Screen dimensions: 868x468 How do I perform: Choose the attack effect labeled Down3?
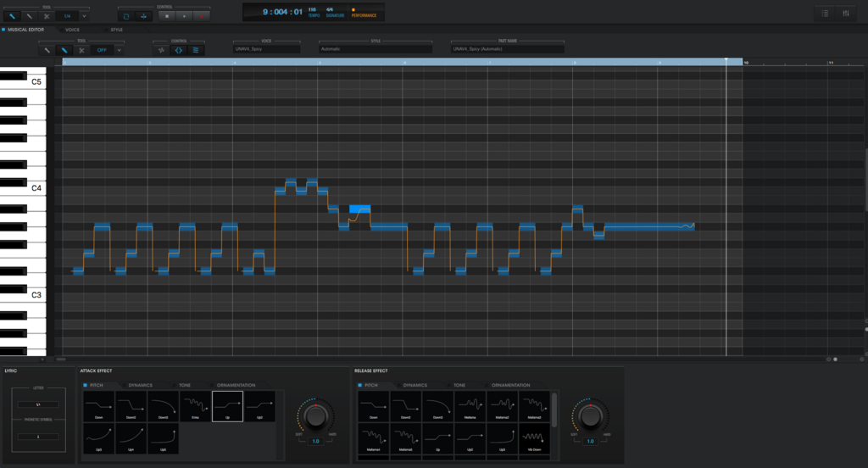click(163, 406)
